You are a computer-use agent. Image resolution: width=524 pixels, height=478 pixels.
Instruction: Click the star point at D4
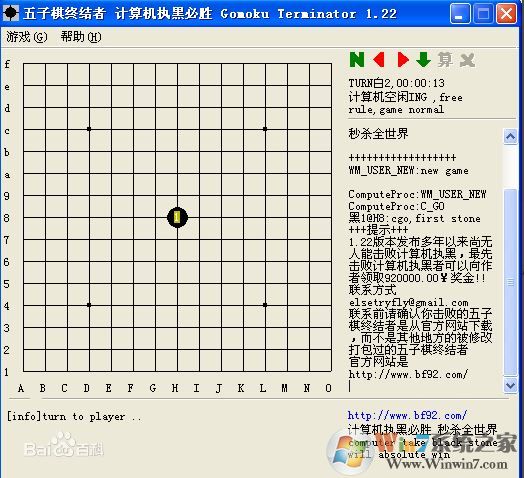pyautogui.click(x=89, y=305)
